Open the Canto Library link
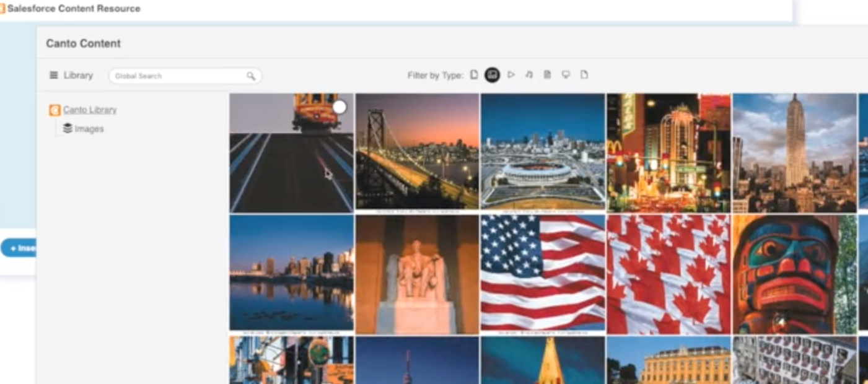868x384 pixels. [x=90, y=110]
